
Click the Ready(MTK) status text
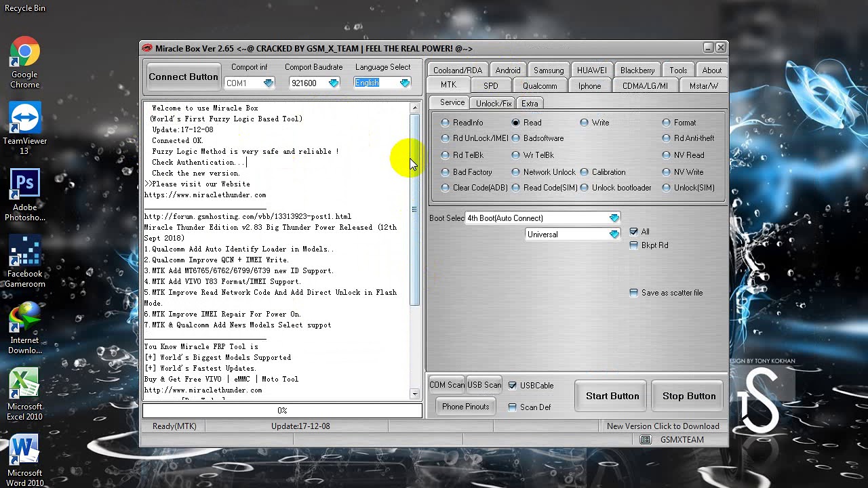point(174,426)
